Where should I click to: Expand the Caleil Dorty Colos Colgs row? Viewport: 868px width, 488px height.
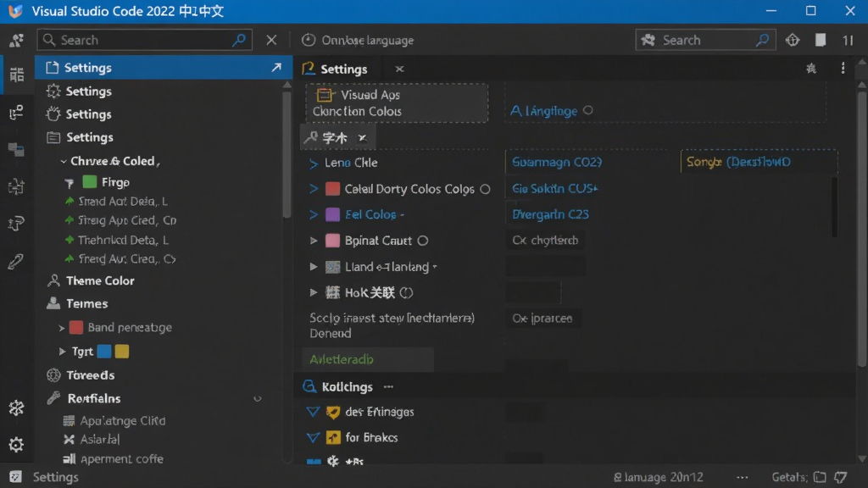(x=314, y=189)
